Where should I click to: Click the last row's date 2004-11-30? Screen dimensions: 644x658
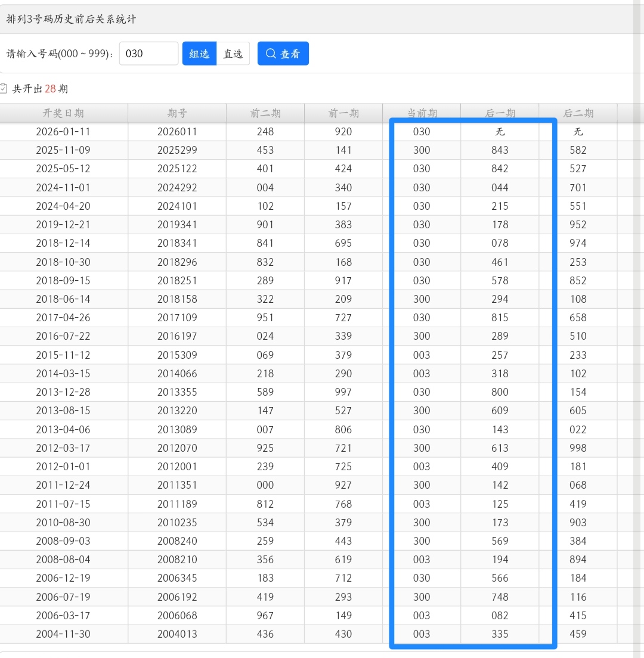tap(63, 634)
